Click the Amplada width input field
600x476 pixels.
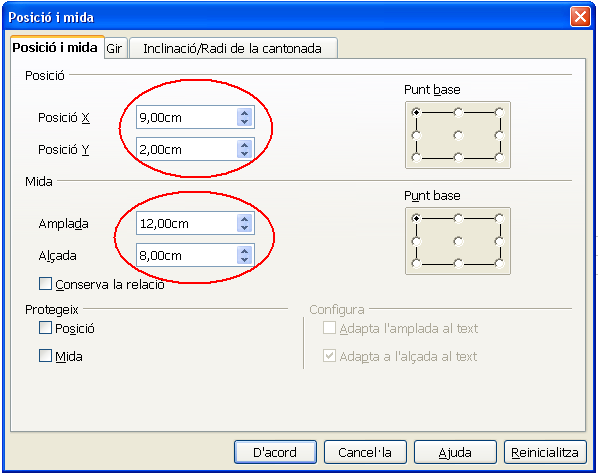point(185,223)
